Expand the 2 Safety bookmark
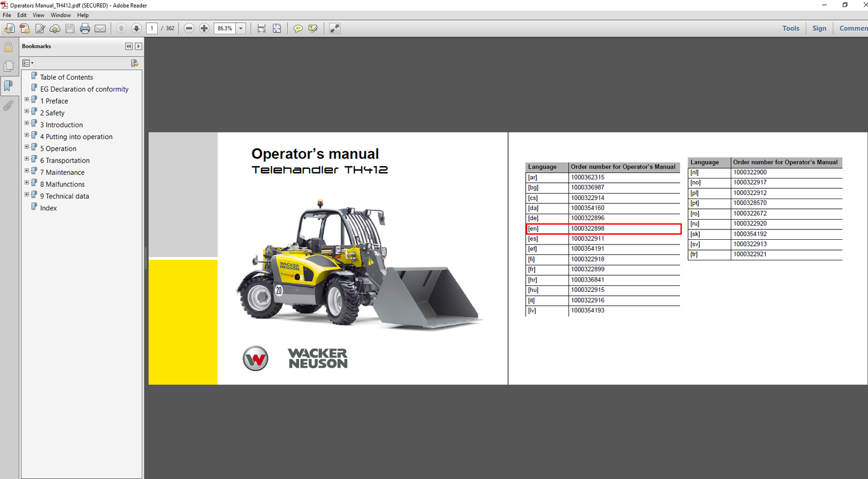 pos(27,111)
